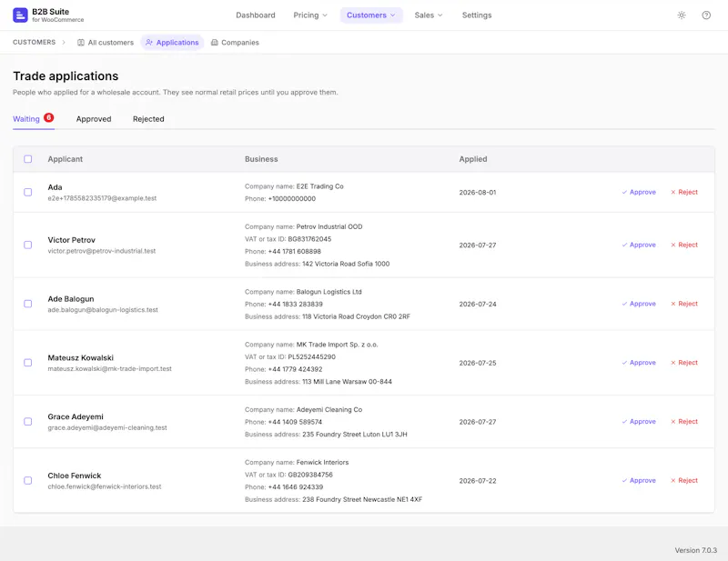Viewport: 728px width, 561px height.
Task: Open the Settings page
Action: coord(476,15)
